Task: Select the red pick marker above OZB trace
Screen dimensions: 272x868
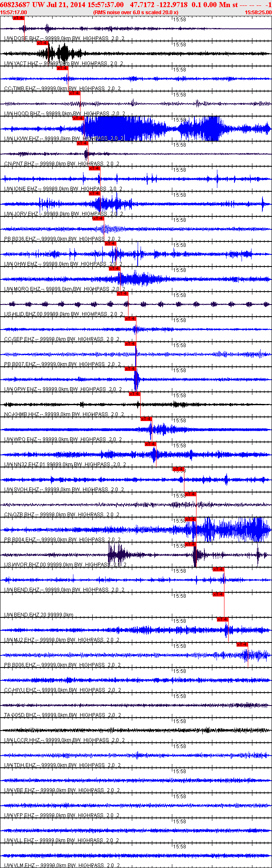Action: coord(190,494)
